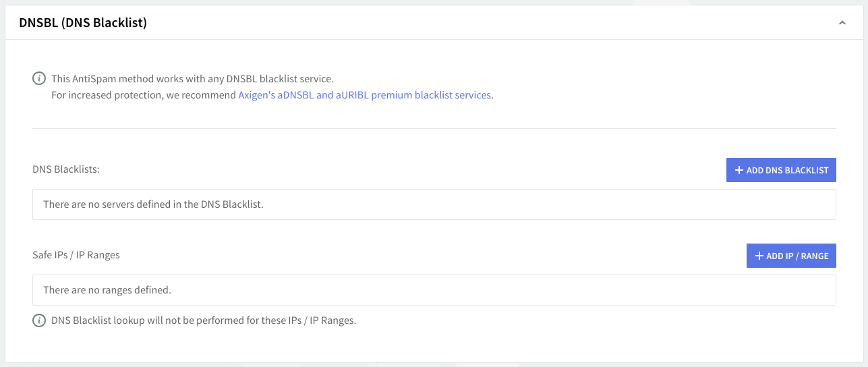868x367 pixels.
Task: Open Axigen's aDNSBL and aURIBL premium services link
Action: [365, 95]
